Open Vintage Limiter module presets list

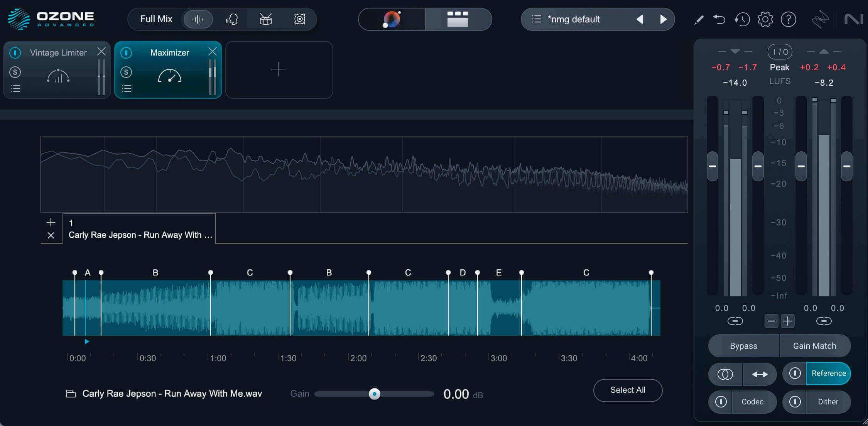(15, 88)
